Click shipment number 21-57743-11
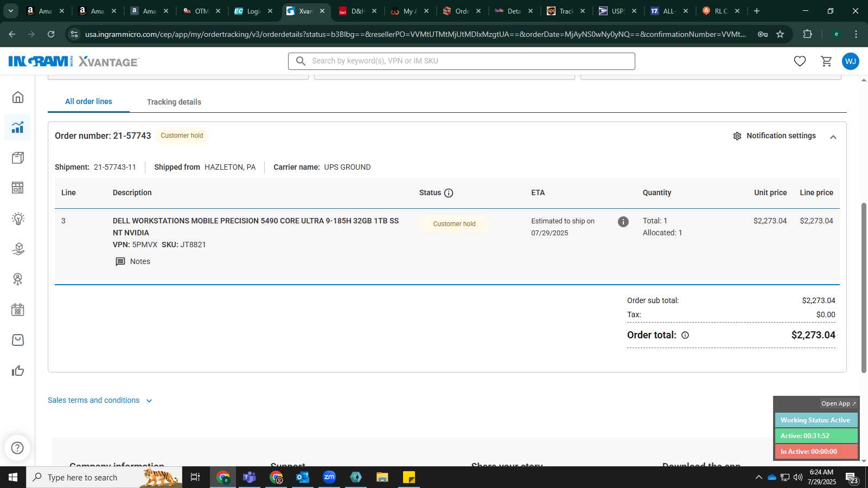This screenshot has width=868, height=488. pos(115,167)
